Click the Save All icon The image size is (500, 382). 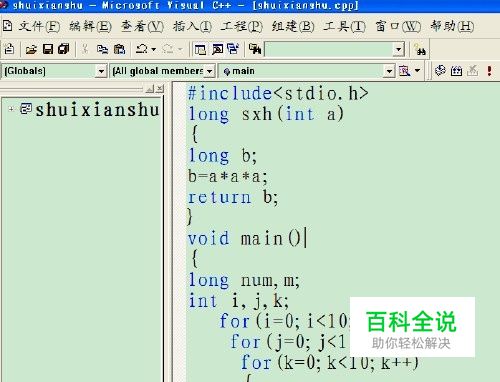(63, 49)
